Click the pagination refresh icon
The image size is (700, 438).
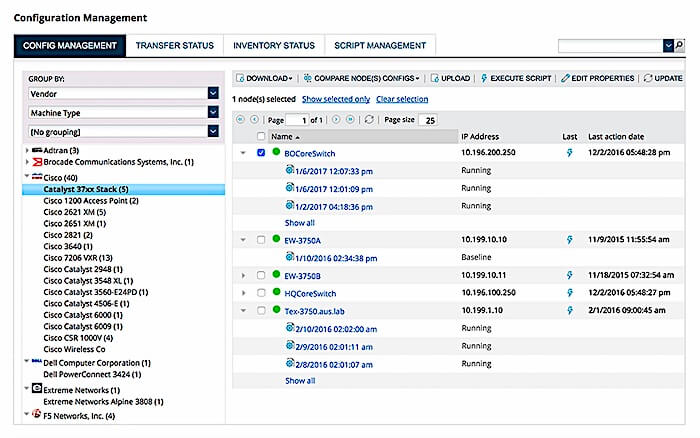(x=370, y=119)
